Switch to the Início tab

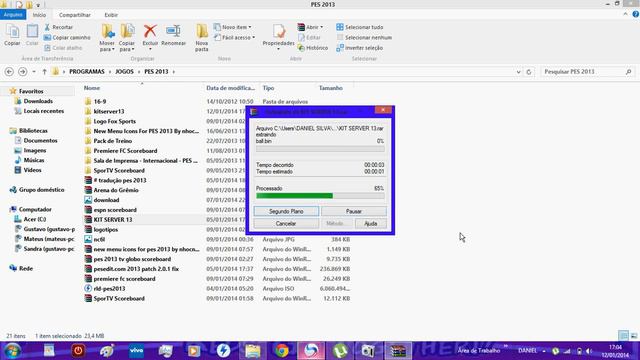click(39, 15)
